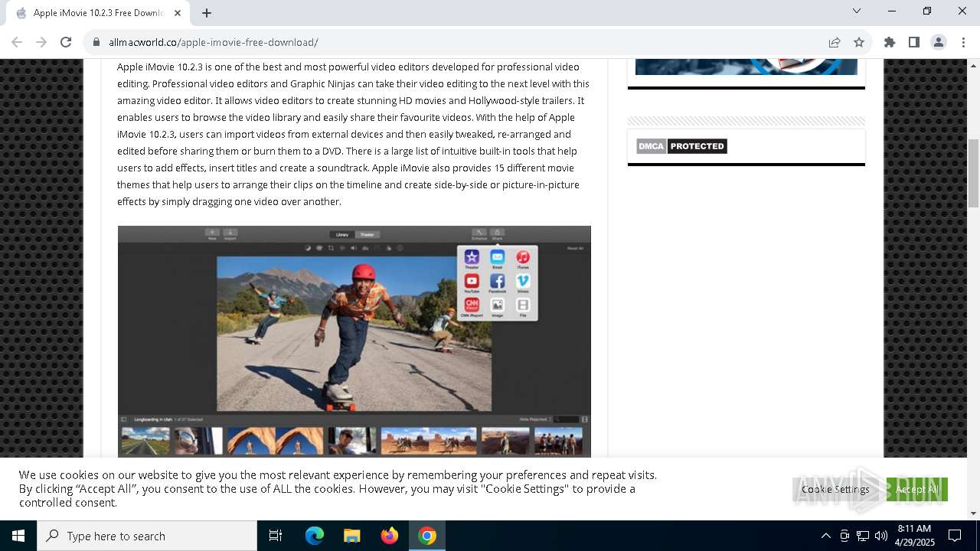View site information lock icon

[x=96, y=42]
